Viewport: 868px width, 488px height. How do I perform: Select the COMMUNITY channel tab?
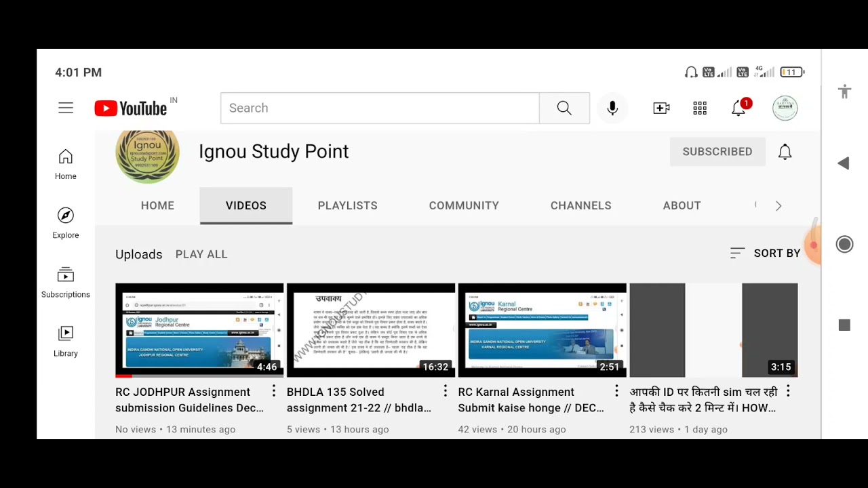point(464,205)
